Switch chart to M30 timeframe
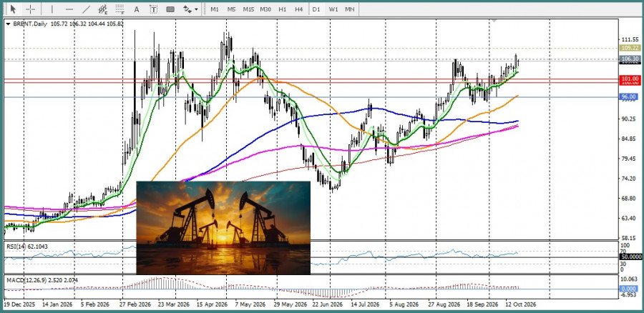The width and height of the screenshot is (644, 313). tap(265, 9)
